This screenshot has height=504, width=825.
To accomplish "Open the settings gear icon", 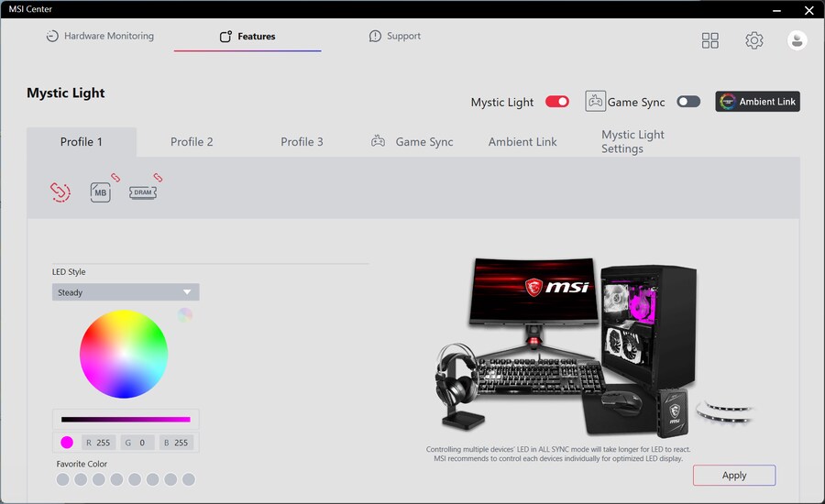I will coord(753,40).
